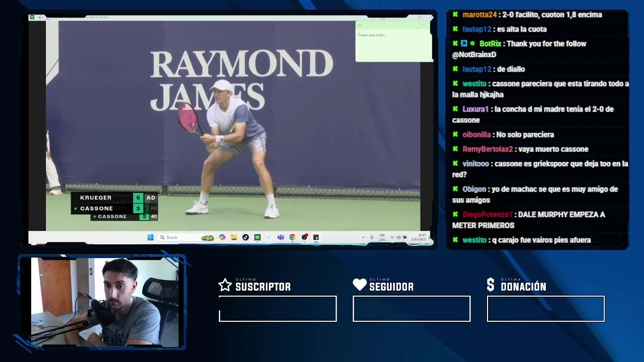
Task: Click the Última Donación dollar icon
Action: 491,285
